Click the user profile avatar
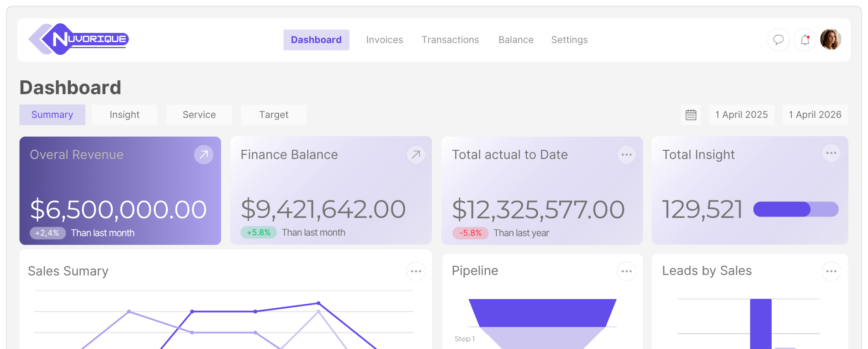 [x=831, y=39]
